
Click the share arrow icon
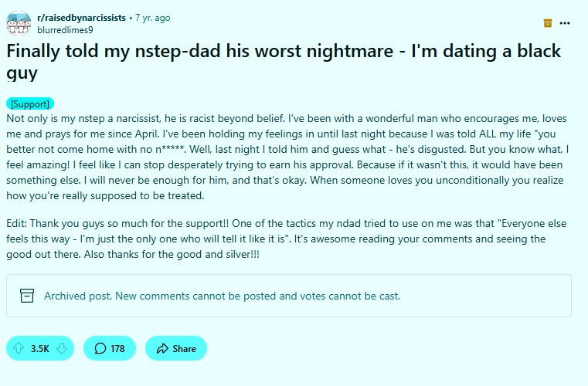[162, 348]
